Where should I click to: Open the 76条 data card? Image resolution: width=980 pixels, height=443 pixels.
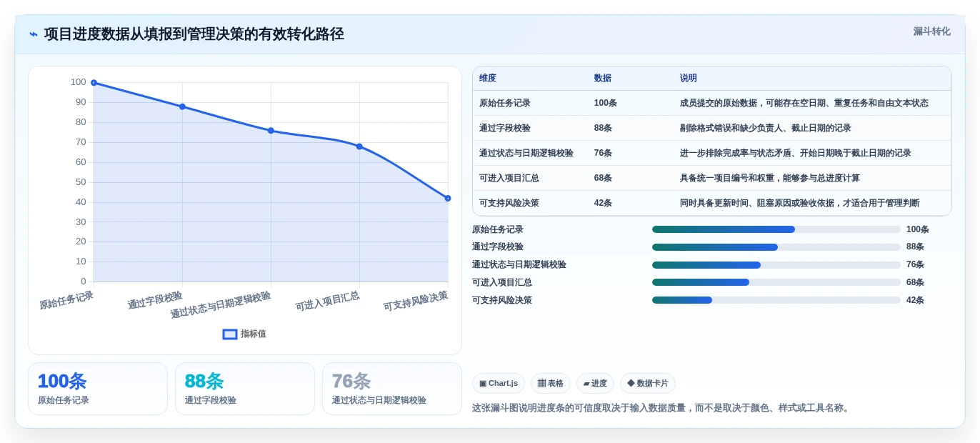pos(392,389)
